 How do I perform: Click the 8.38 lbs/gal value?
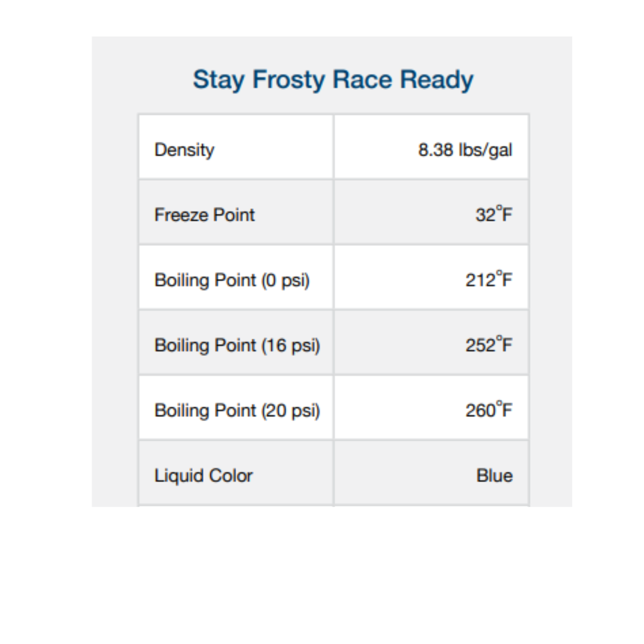(465, 150)
